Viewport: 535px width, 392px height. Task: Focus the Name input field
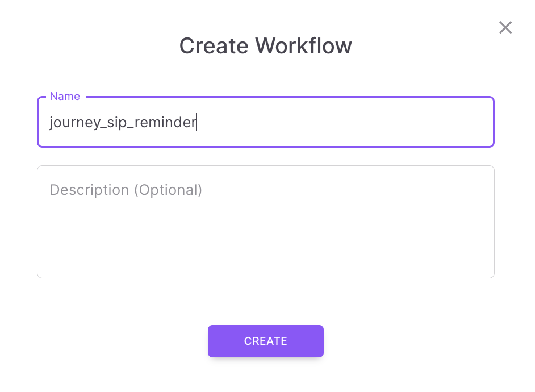point(265,122)
